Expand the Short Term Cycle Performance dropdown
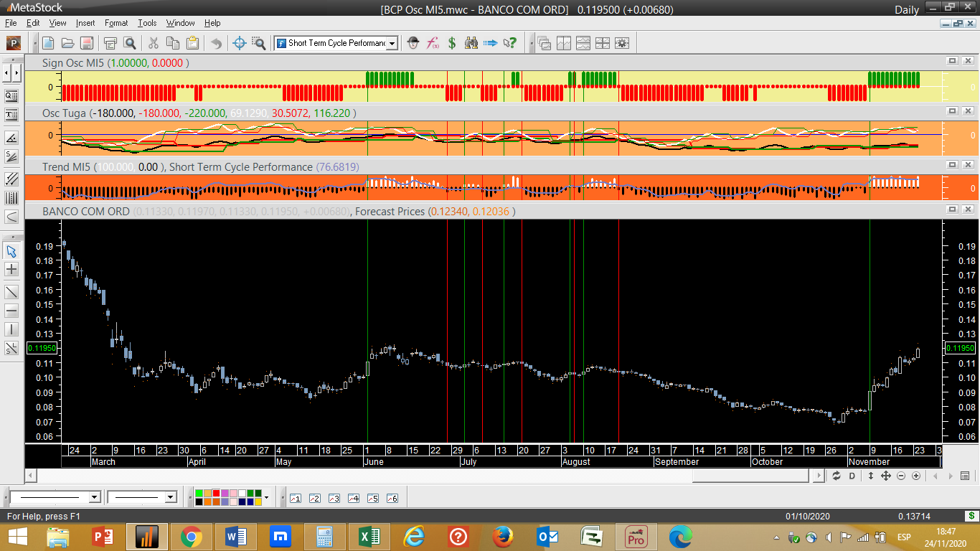 tap(392, 43)
